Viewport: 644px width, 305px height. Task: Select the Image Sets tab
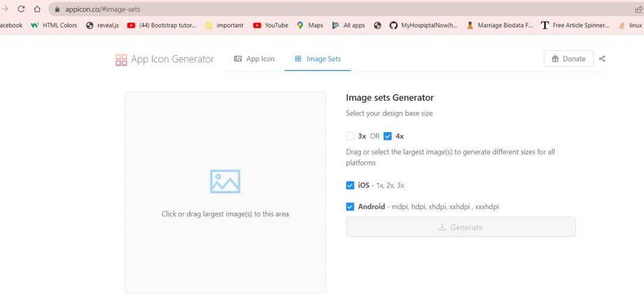pyautogui.click(x=318, y=59)
